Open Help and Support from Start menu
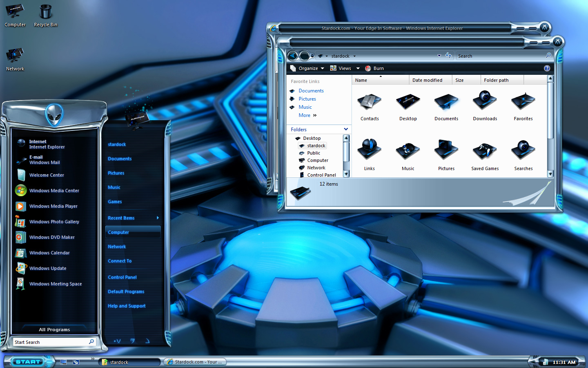Screen dimensions: 588x368 (127, 306)
